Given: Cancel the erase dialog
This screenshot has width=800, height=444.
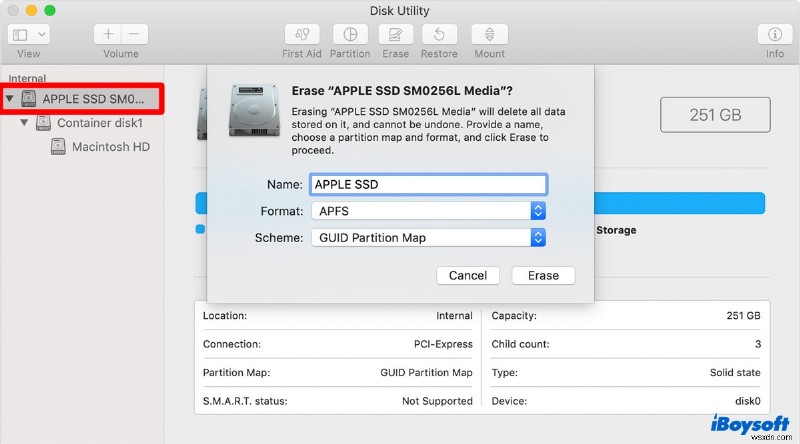Looking at the screenshot, I should (468, 276).
